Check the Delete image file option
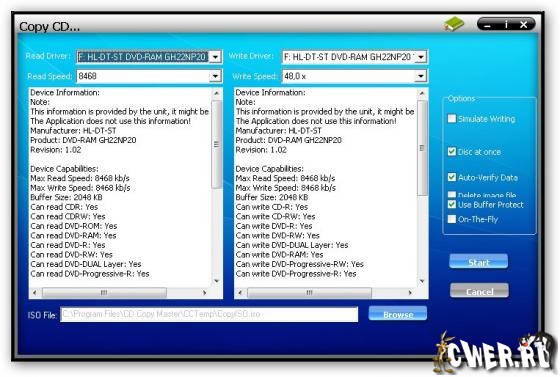560x377 pixels. (452, 195)
